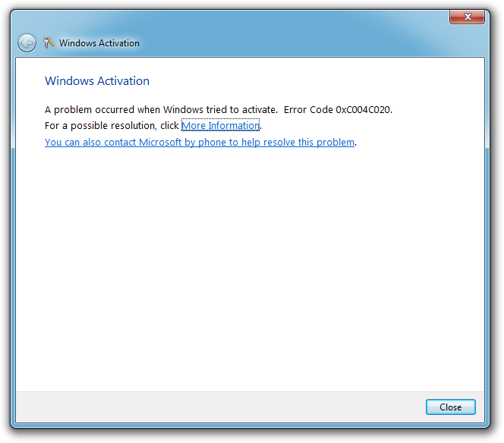
Task: Click the 'For a possible resolution' text
Action: 112,125
